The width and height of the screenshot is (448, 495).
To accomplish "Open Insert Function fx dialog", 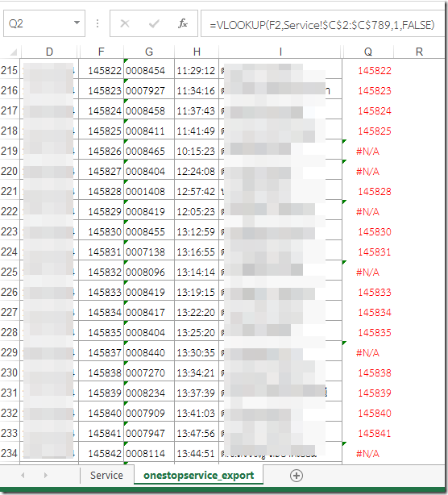I will (x=183, y=23).
